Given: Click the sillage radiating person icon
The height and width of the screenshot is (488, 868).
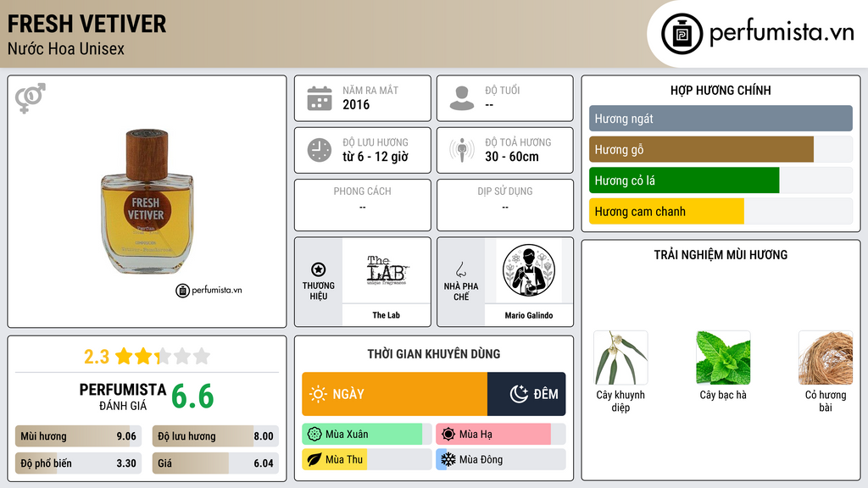Looking at the screenshot, I should pos(462,150).
